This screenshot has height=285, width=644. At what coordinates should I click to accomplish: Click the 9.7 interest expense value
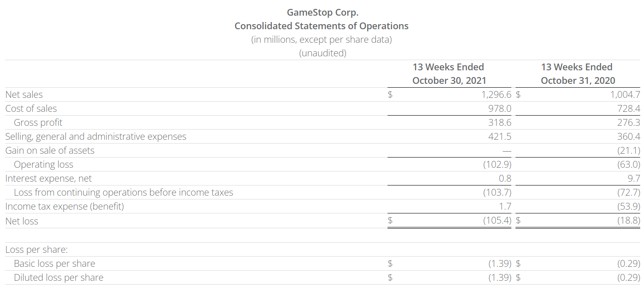[634, 179]
